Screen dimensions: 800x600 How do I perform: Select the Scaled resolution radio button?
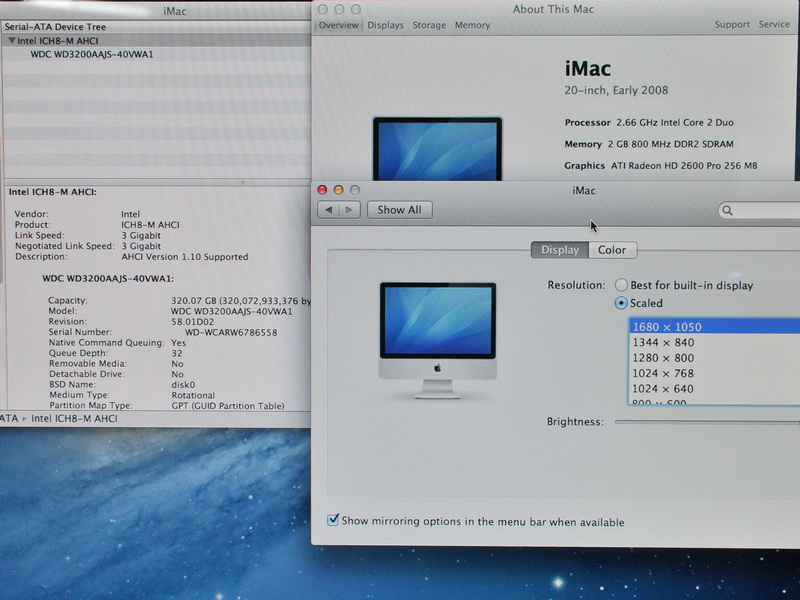621,303
